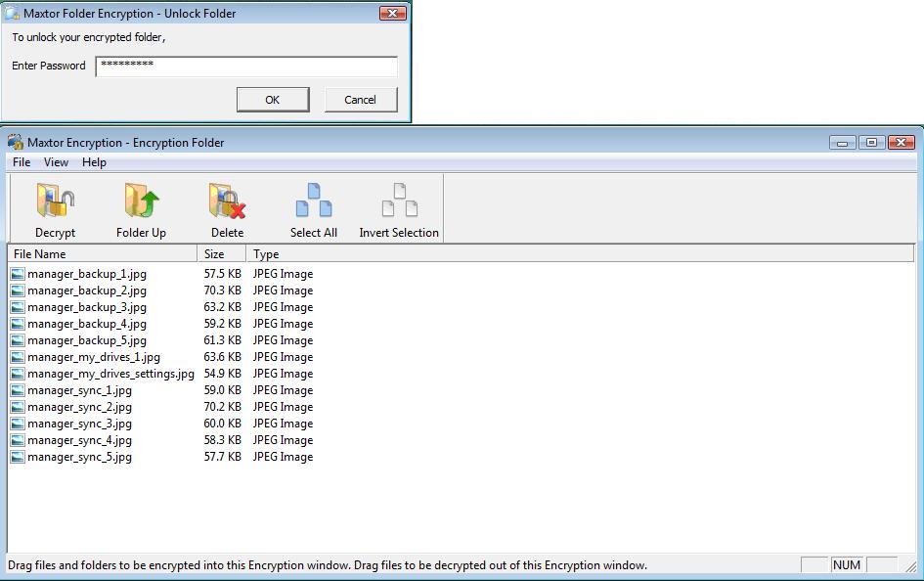This screenshot has height=581, width=924.
Task: Open the View menu
Action: pos(56,162)
